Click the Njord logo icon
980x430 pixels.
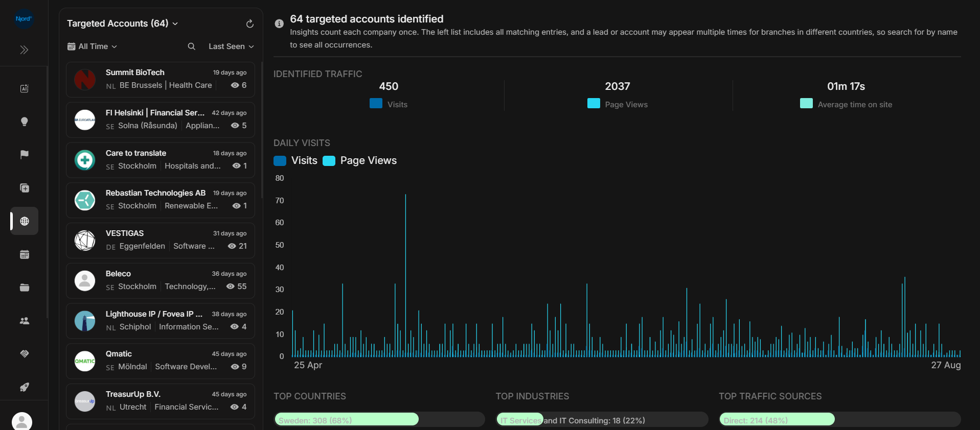[x=24, y=19]
